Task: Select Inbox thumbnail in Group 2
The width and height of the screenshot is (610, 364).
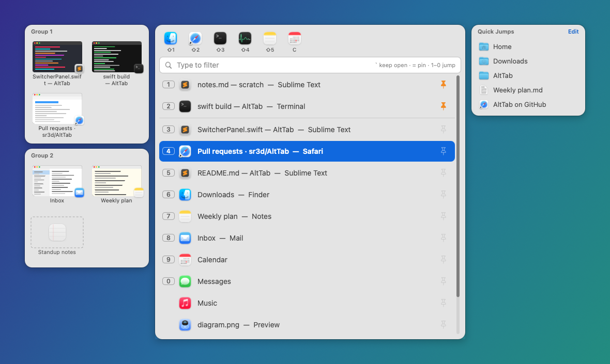Action: [x=57, y=181]
